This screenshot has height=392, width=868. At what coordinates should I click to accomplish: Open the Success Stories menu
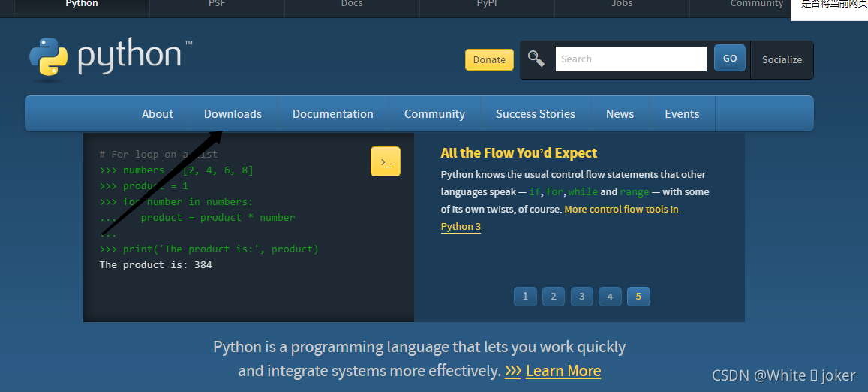click(x=536, y=113)
